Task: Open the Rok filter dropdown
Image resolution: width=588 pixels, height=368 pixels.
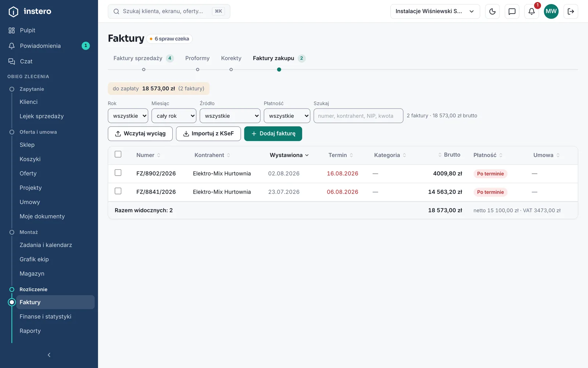Action: 128,116
